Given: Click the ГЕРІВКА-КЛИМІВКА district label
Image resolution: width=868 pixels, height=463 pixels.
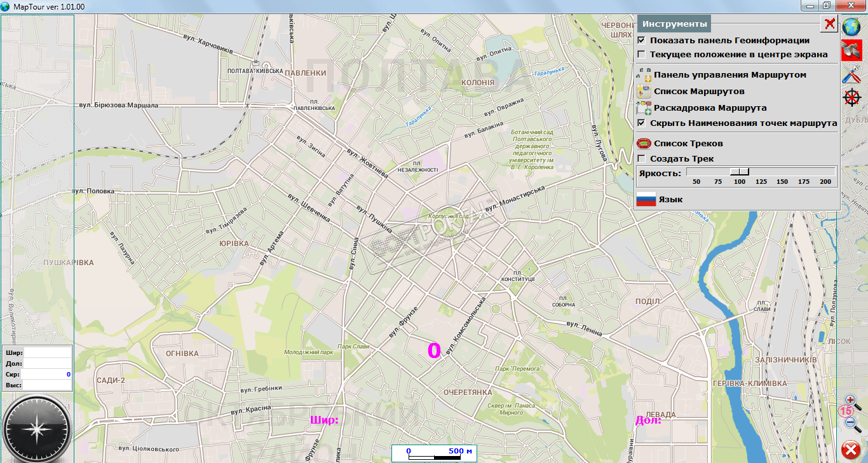Looking at the screenshot, I should pyautogui.click(x=750, y=384).
